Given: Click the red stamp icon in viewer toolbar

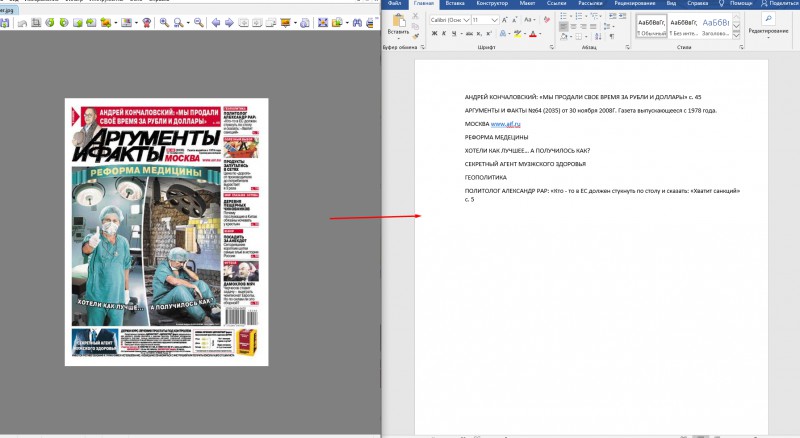Looking at the screenshot, I should (146, 22).
